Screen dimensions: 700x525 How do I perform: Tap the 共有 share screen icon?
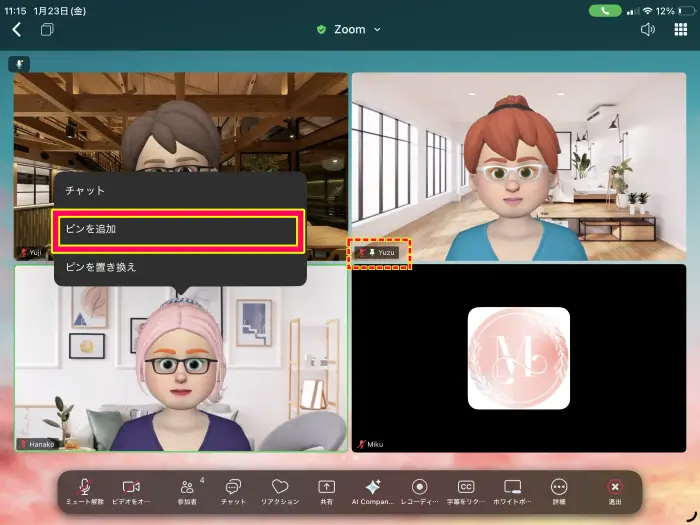[x=326, y=492]
